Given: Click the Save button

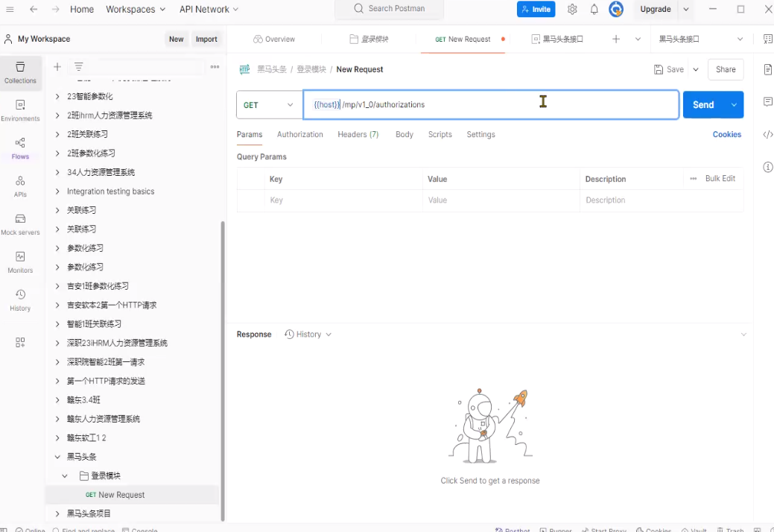Looking at the screenshot, I should coord(669,69).
